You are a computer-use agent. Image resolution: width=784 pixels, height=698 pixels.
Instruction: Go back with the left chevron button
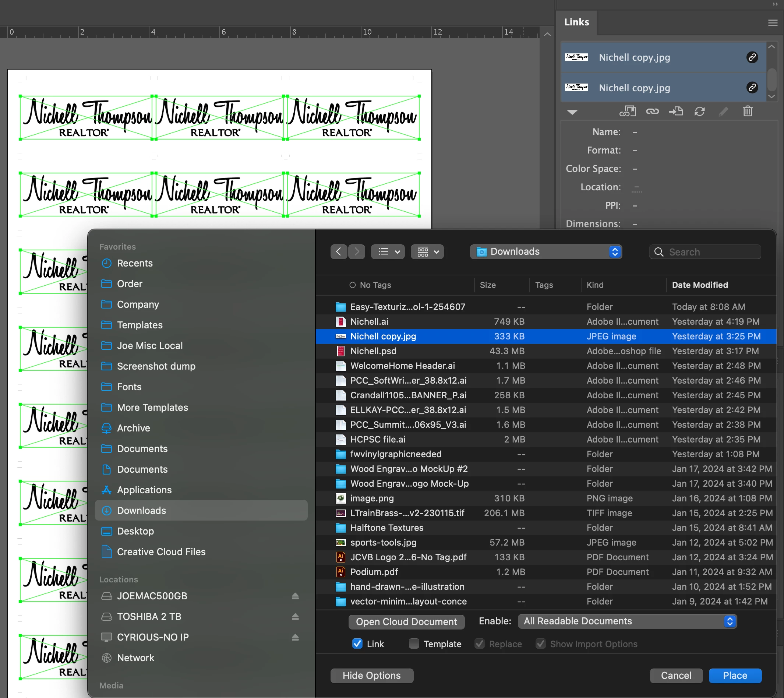[338, 252]
